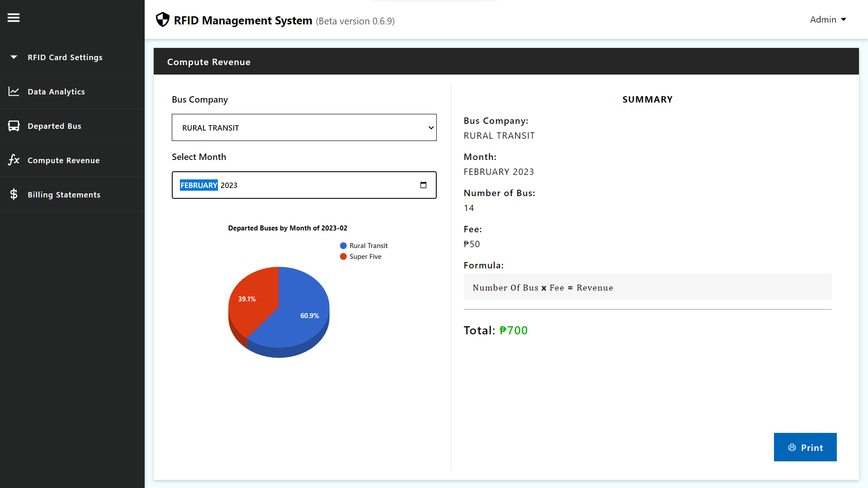The height and width of the screenshot is (488, 868).
Task: Open the Bus Company dropdown
Action: point(304,127)
